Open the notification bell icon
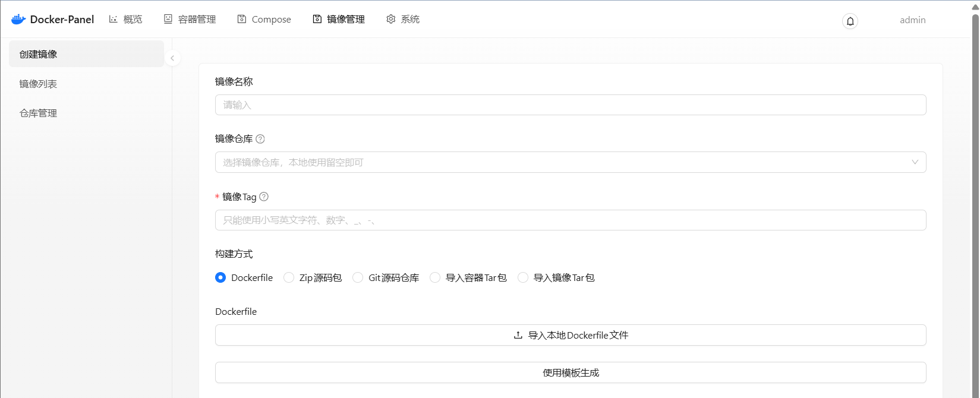Viewport: 980px width, 398px height. click(850, 21)
